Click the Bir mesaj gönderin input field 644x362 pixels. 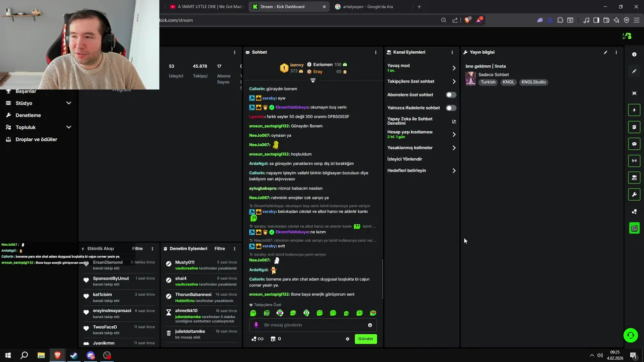click(312, 325)
